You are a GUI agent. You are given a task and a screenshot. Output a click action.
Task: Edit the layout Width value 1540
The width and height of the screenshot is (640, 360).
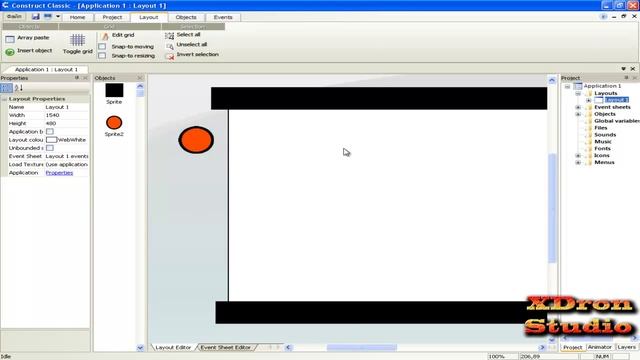67,115
